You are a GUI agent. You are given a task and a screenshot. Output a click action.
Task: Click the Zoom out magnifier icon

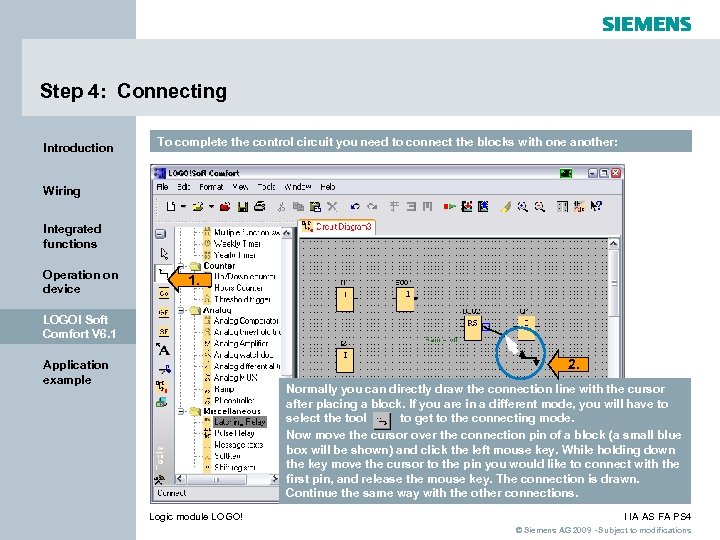540,207
